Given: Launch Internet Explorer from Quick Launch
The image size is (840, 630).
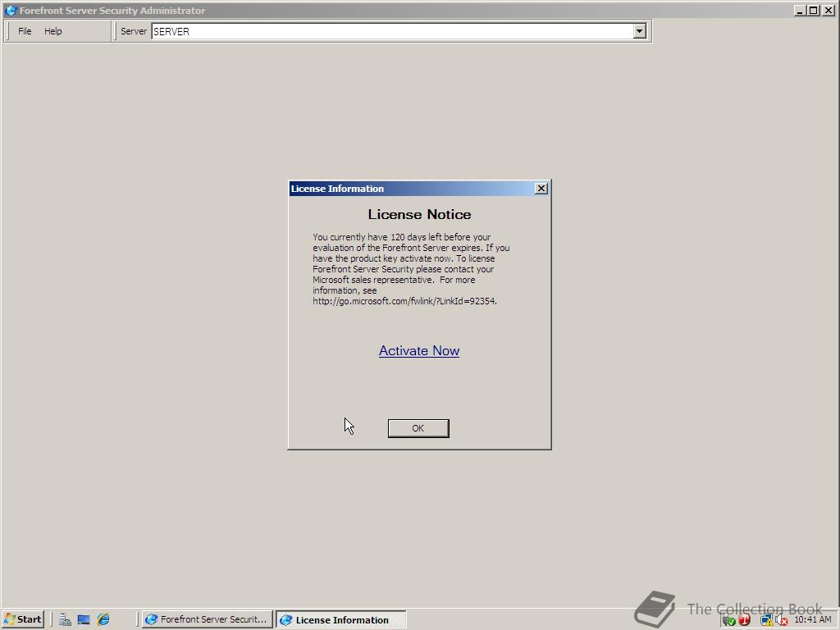Looking at the screenshot, I should click(x=103, y=620).
